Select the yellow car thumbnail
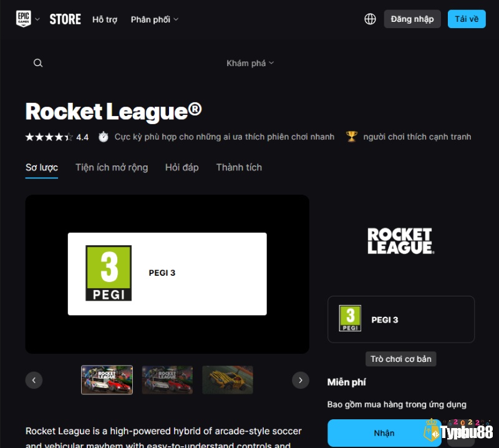 click(228, 380)
